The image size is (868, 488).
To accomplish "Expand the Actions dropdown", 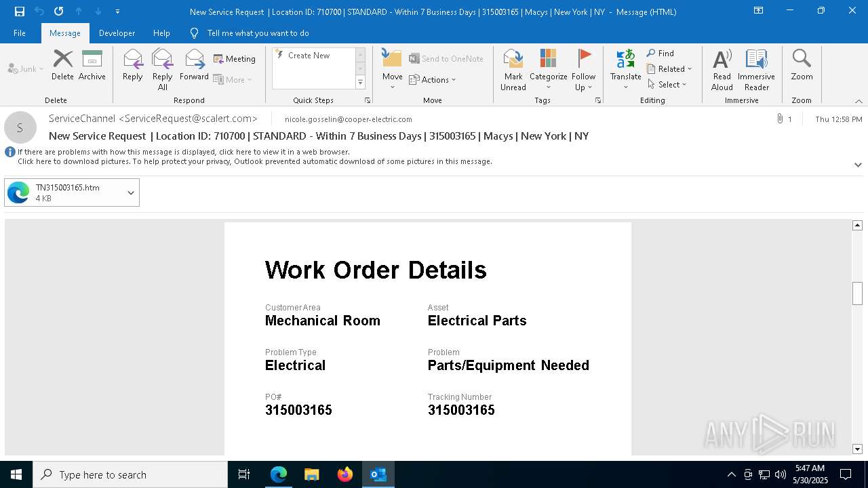I will (433, 79).
